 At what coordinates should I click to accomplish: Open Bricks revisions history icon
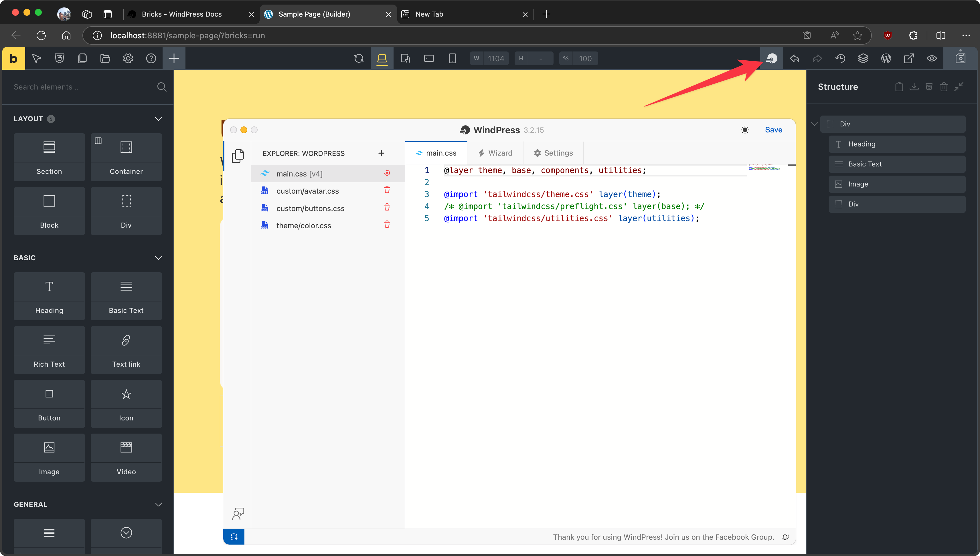pyautogui.click(x=840, y=58)
